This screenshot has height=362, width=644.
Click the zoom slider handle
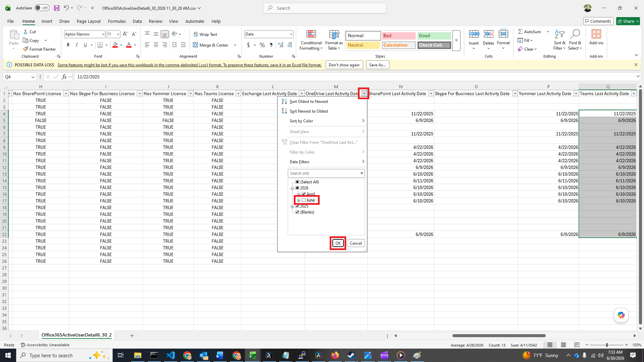tap(607, 345)
